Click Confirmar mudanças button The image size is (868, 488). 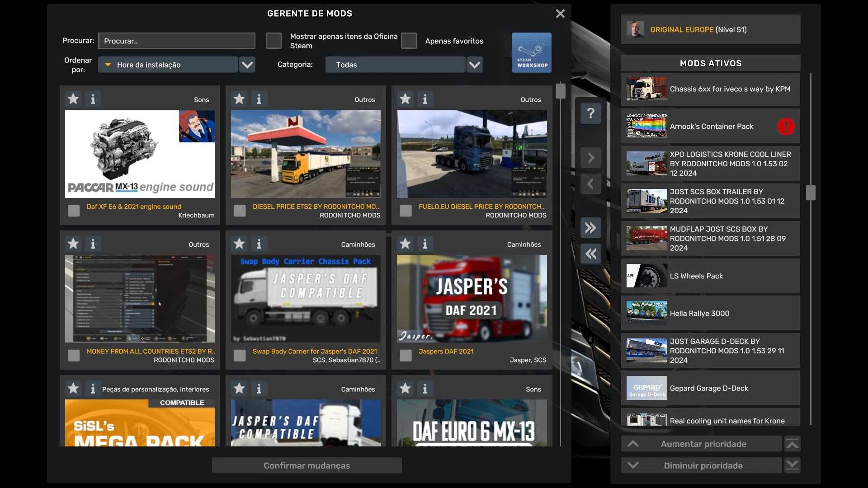click(x=307, y=465)
